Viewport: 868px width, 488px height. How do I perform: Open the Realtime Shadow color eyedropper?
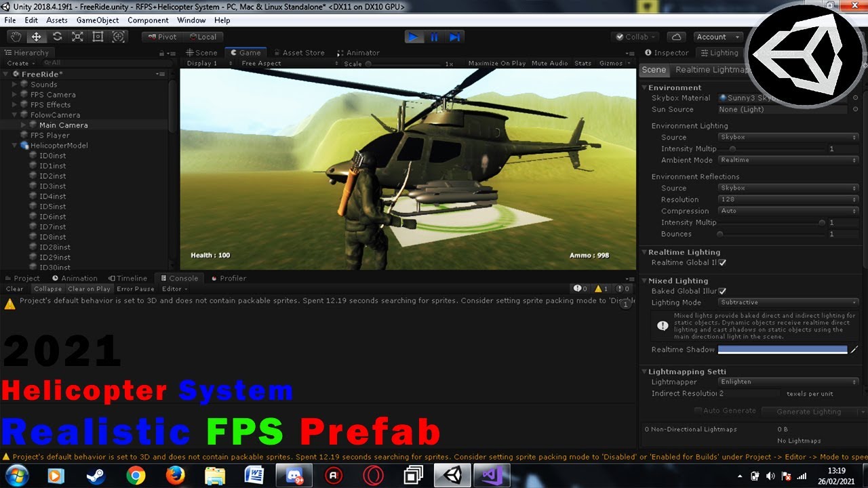854,350
